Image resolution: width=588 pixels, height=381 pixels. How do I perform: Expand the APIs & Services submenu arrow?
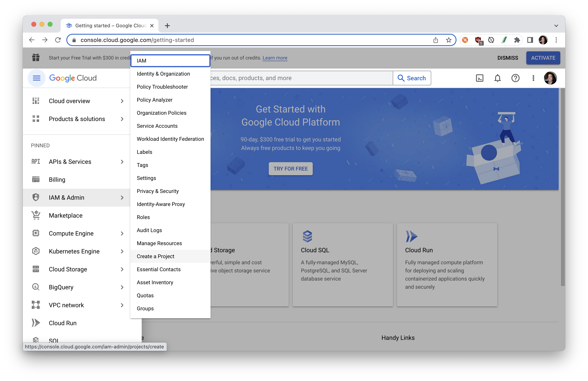122,162
